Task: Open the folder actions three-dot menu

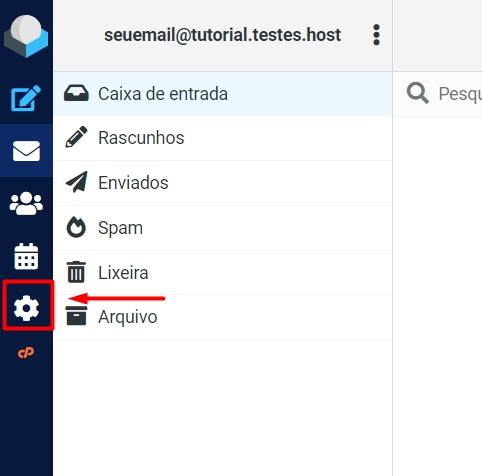Action: coord(376,35)
